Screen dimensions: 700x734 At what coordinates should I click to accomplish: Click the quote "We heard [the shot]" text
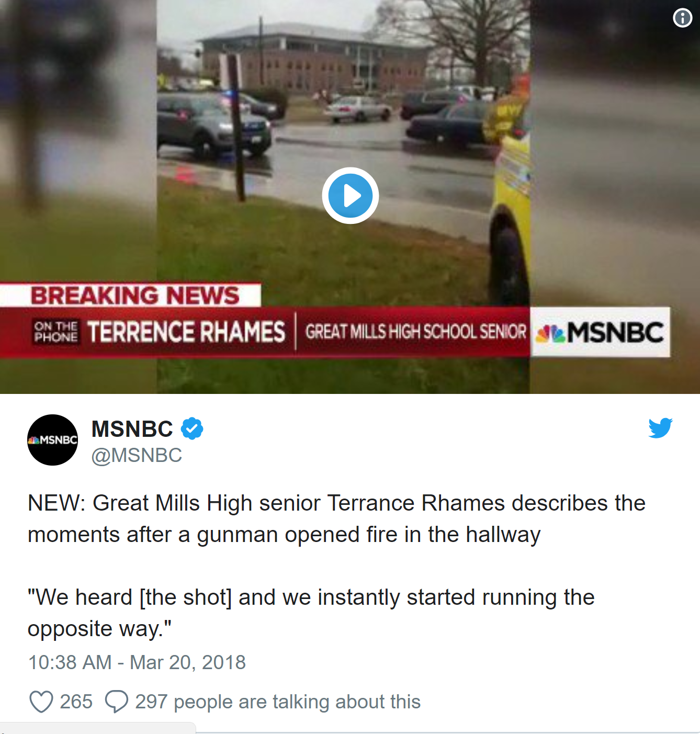click(311, 613)
